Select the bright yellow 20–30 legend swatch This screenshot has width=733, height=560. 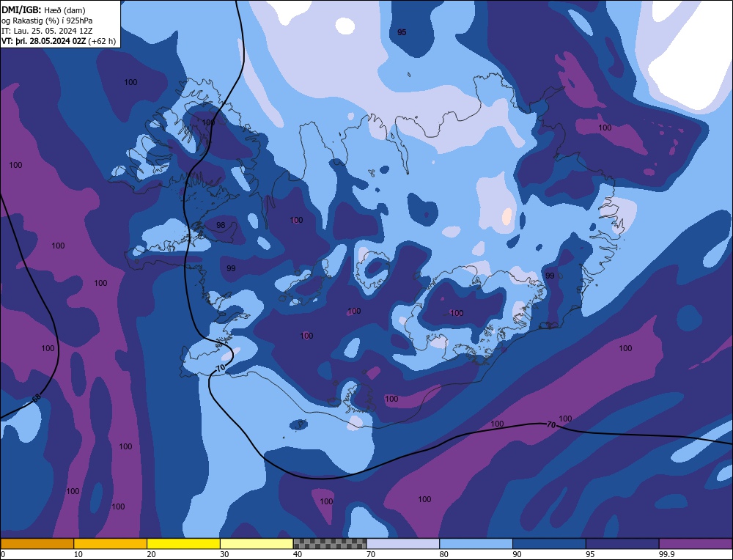coord(183,544)
